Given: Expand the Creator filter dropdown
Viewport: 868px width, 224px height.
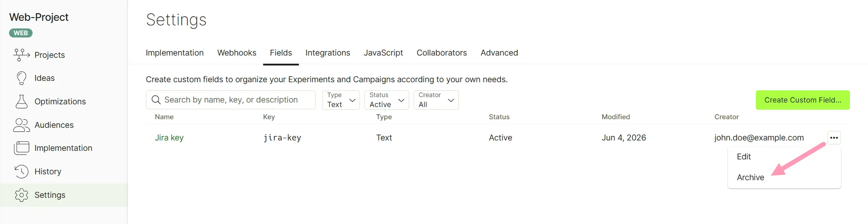Looking at the screenshot, I should tap(436, 100).
